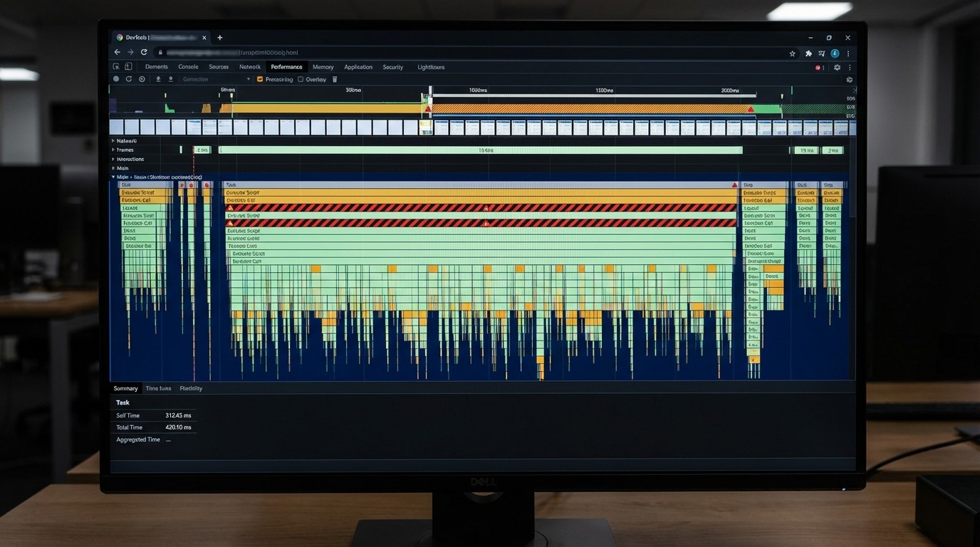Click the browser back arrow
Image resolution: width=980 pixels, height=547 pixels.
pyautogui.click(x=118, y=53)
